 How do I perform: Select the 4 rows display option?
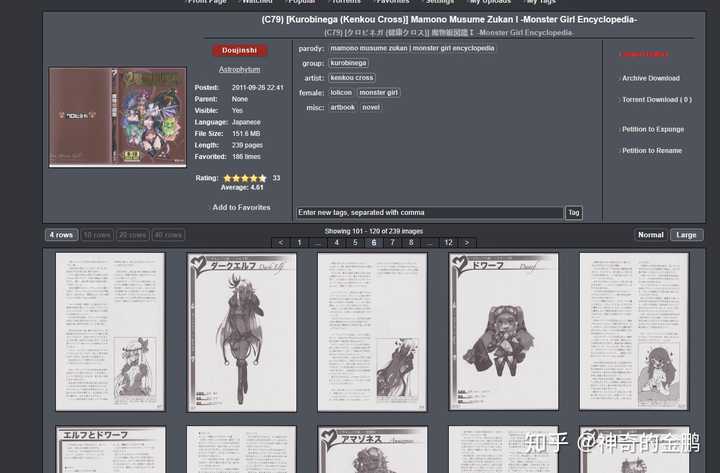62,235
